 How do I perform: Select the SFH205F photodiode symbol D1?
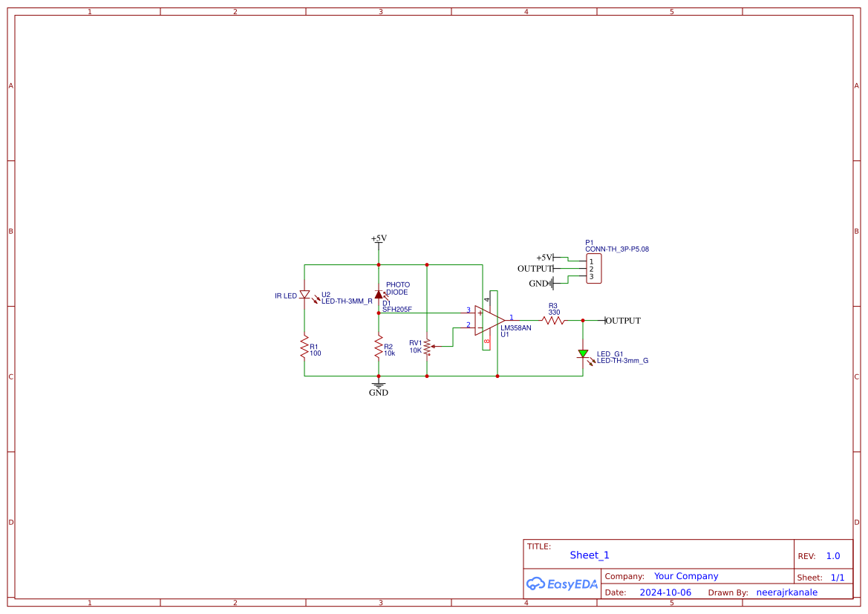pyautogui.click(x=379, y=294)
